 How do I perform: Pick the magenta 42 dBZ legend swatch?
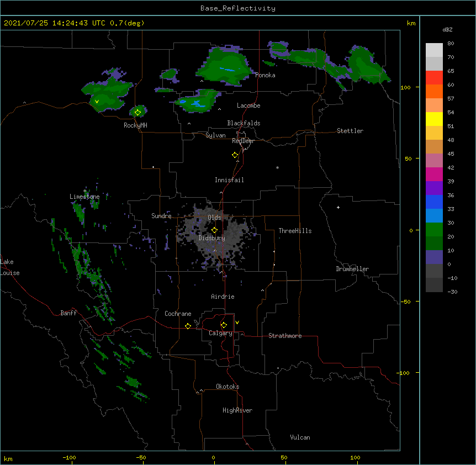tap(434, 174)
